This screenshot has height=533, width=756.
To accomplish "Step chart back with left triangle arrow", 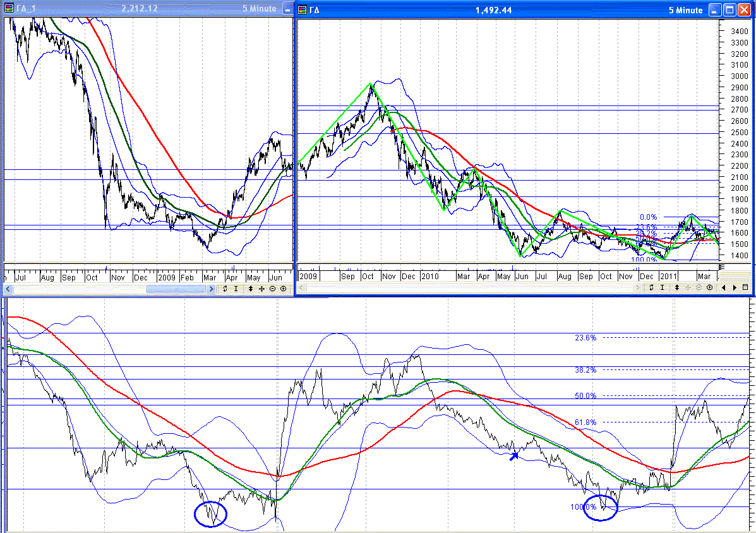I will coord(724,287).
